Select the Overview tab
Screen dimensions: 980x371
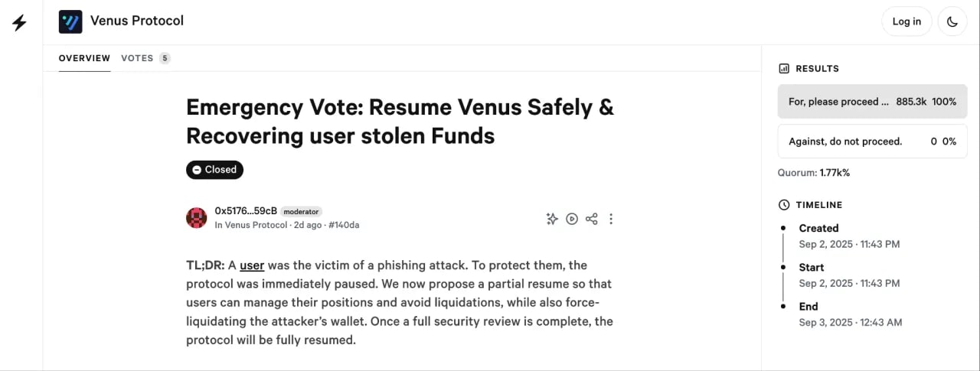(84, 58)
